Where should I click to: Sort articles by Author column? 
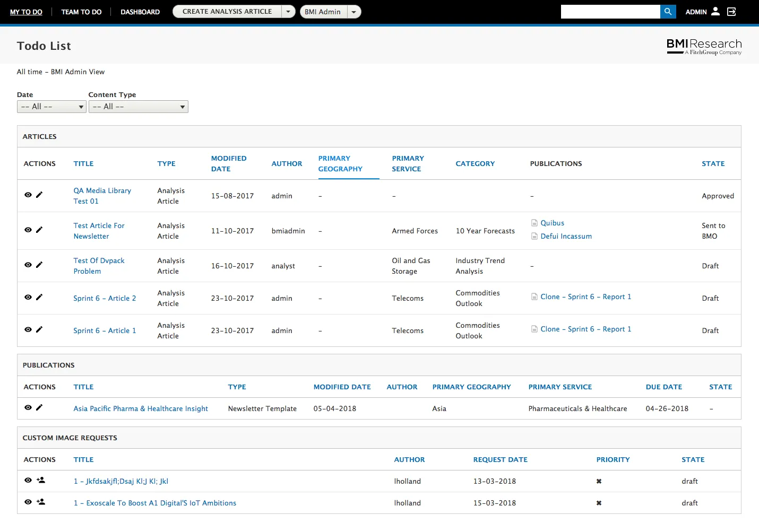pyautogui.click(x=287, y=164)
